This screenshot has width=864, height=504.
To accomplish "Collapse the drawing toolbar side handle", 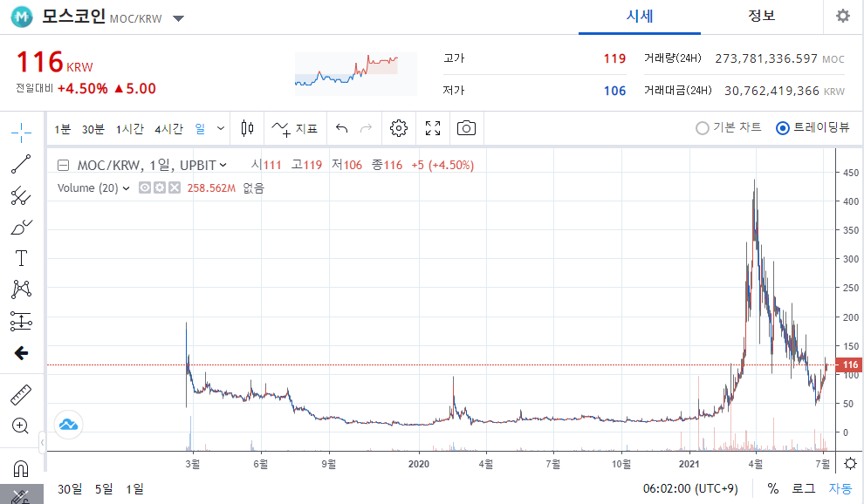I will tap(43, 442).
